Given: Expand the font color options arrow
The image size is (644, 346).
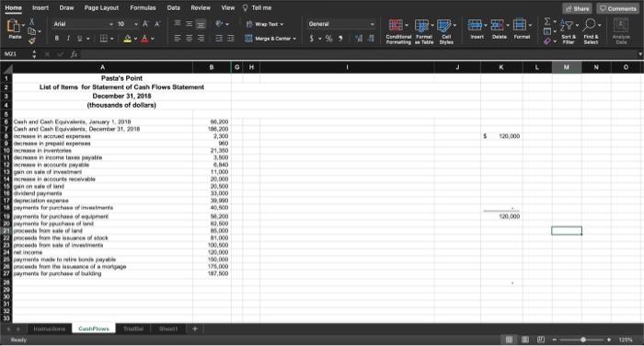Looking at the screenshot, I should 153,39.
